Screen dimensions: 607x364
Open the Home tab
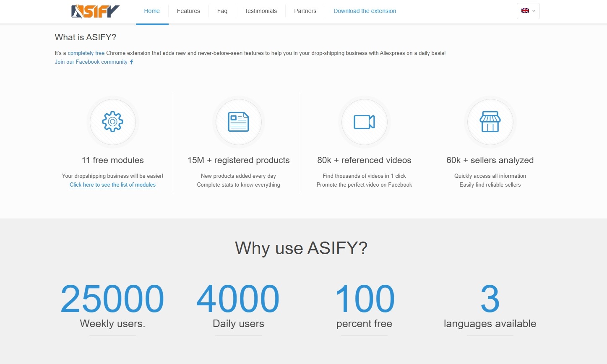pyautogui.click(x=152, y=11)
